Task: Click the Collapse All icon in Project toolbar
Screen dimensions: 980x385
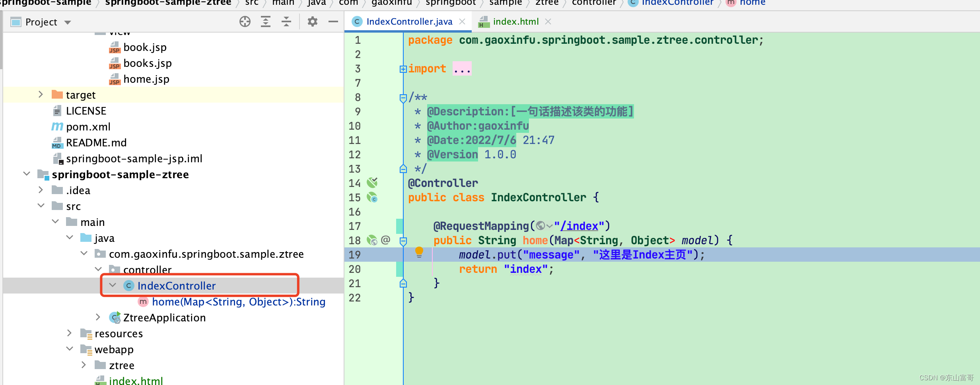Action: coord(286,21)
